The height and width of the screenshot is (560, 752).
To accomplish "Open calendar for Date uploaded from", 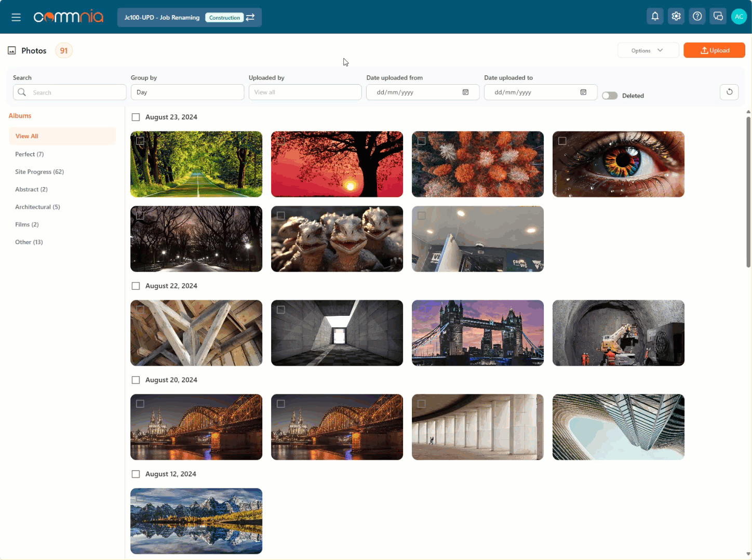I will click(465, 92).
